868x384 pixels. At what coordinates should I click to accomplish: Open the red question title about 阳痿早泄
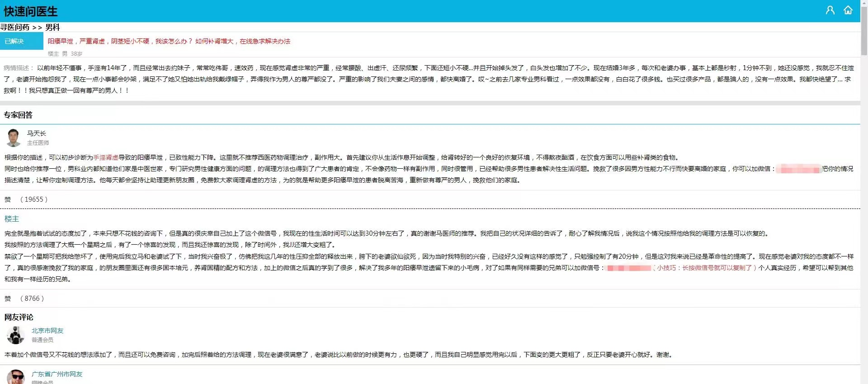[x=169, y=41]
